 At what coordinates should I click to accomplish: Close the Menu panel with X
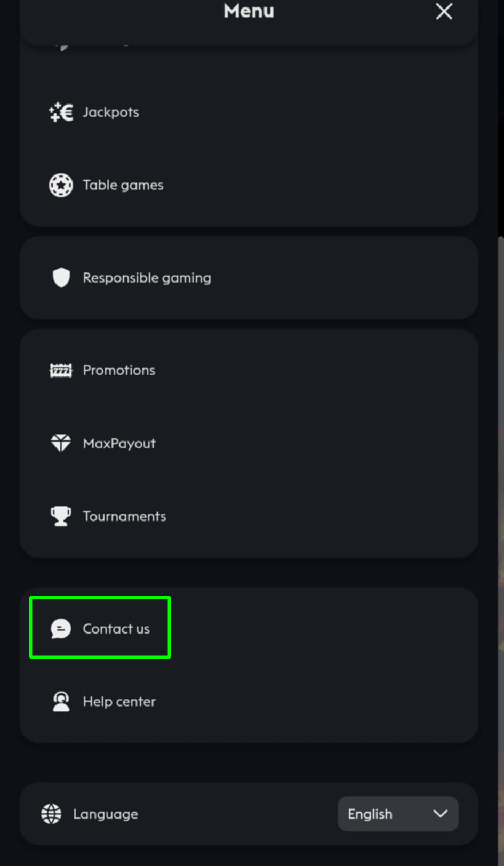pyautogui.click(x=444, y=11)
